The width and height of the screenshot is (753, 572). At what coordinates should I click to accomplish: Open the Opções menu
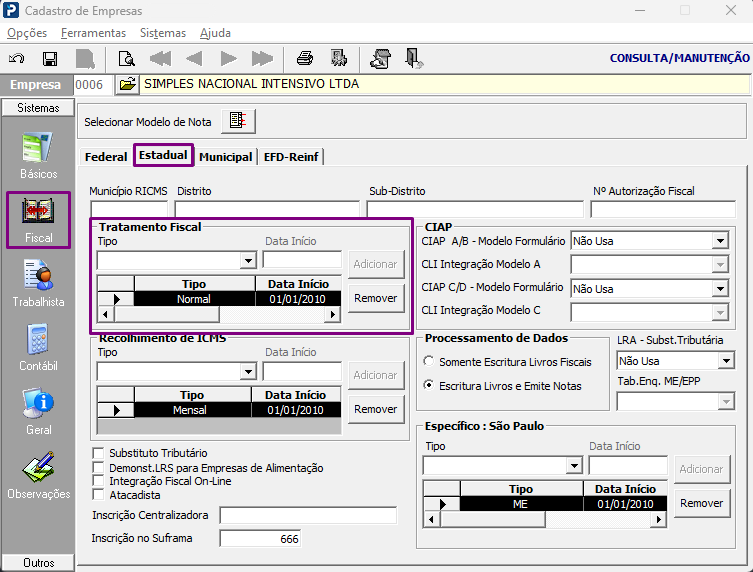click(27, 33)
